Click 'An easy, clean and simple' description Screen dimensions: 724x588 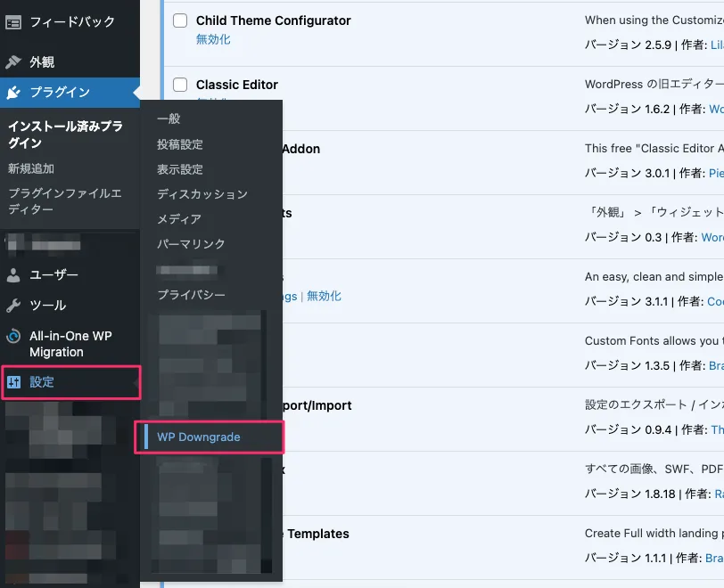[x=654, y=277]
